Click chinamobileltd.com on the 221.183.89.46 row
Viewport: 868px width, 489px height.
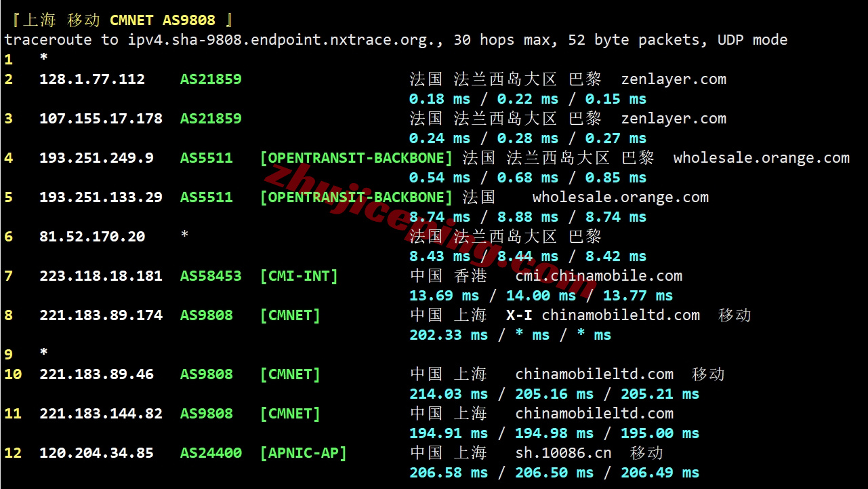(x=594, y=374)
